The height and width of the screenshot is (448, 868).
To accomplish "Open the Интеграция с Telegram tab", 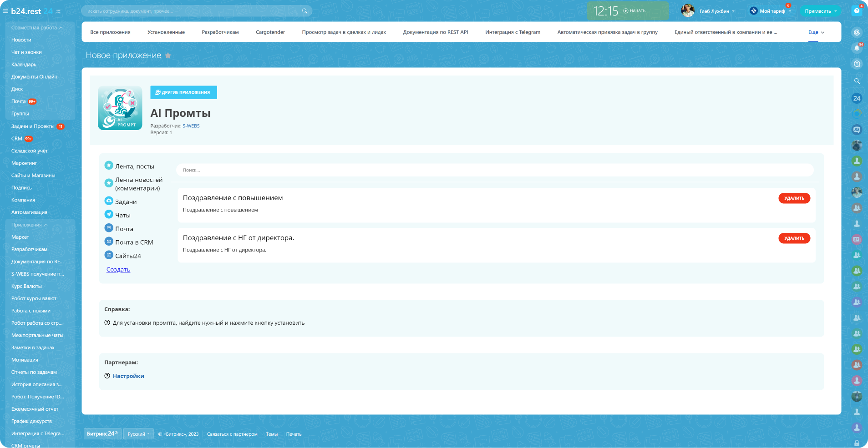I will 513,32.
